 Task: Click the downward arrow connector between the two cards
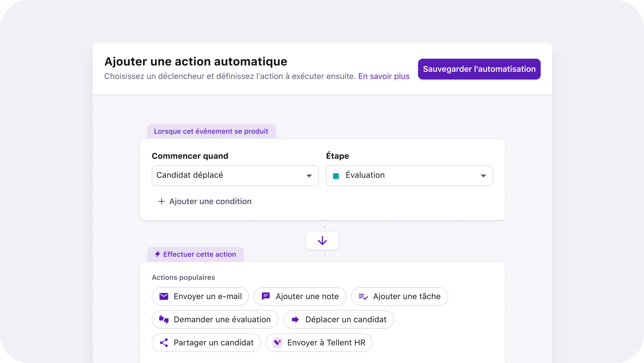(322, 240)
